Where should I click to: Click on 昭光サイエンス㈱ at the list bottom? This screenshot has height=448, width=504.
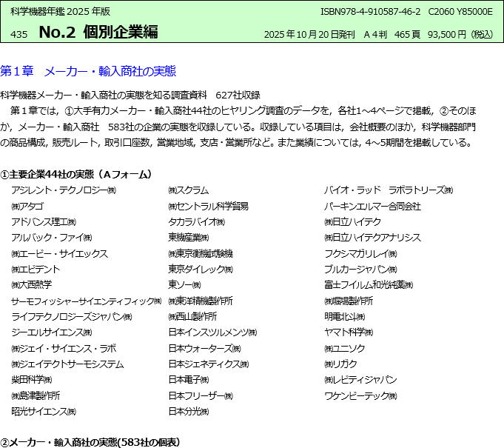(44, 411)
